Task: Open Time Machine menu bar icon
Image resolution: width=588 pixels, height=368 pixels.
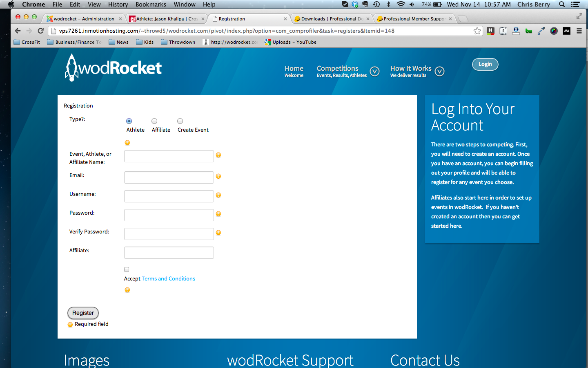Action: (376, 4)
